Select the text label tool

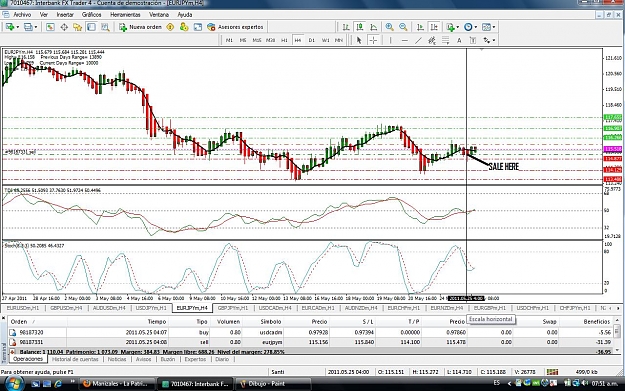pyautogui.click(x=473, y=40)
